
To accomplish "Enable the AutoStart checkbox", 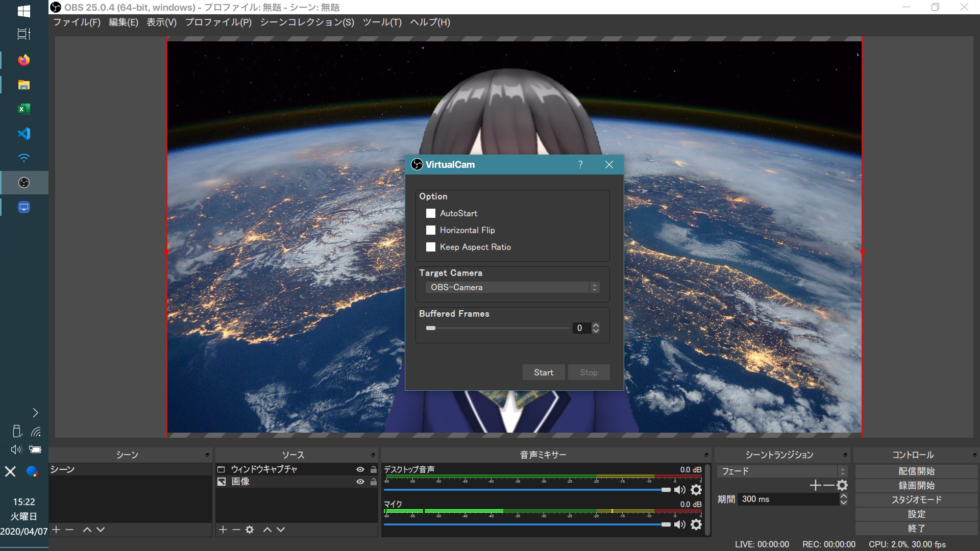I will point(431,213).
